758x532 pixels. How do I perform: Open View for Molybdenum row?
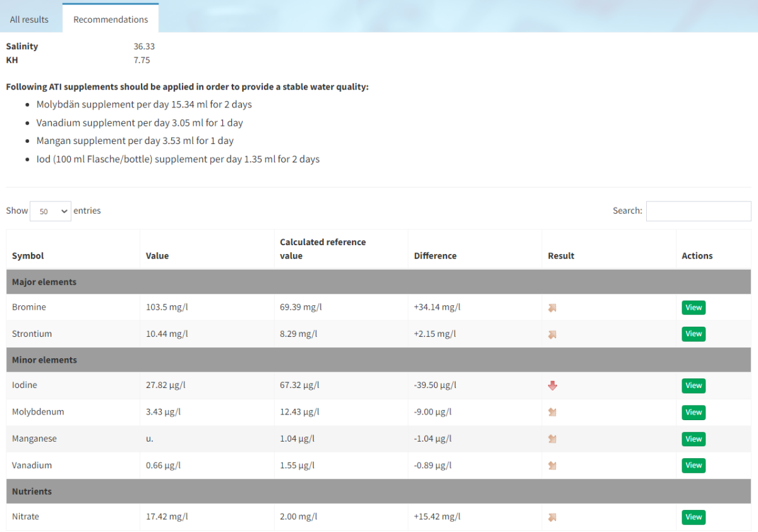694,412
